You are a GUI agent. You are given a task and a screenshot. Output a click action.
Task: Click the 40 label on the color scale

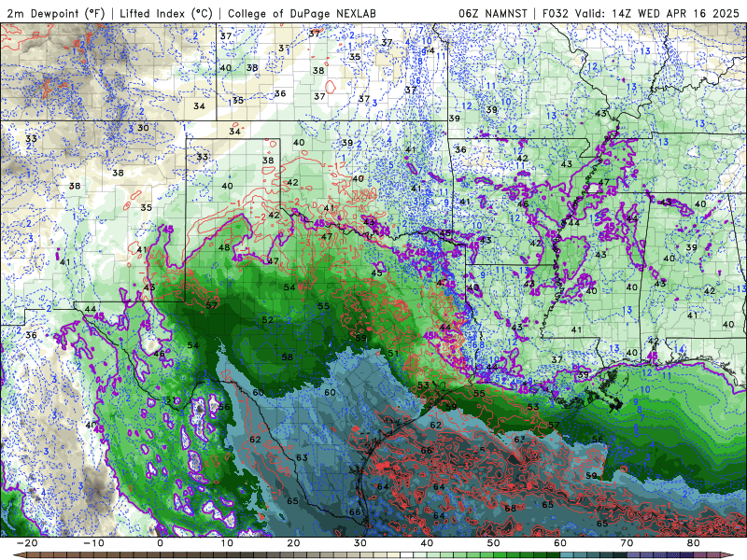coord(427,543)
